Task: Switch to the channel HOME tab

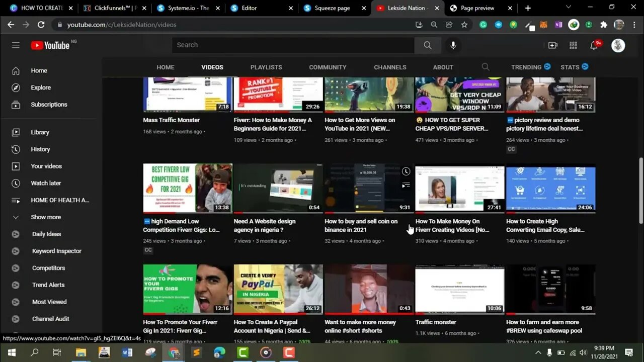Action: [166, 67]
